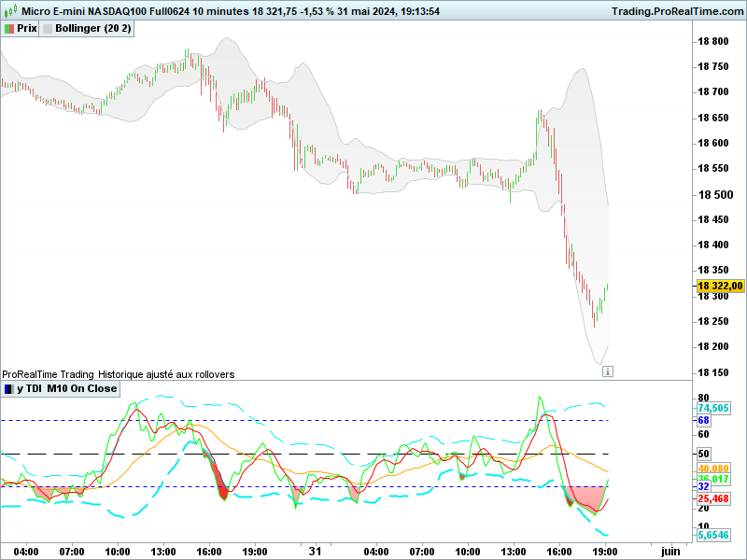Click the 04:00 label at far left of time axis
747x560 pixels.
click(x=26, y=552)
